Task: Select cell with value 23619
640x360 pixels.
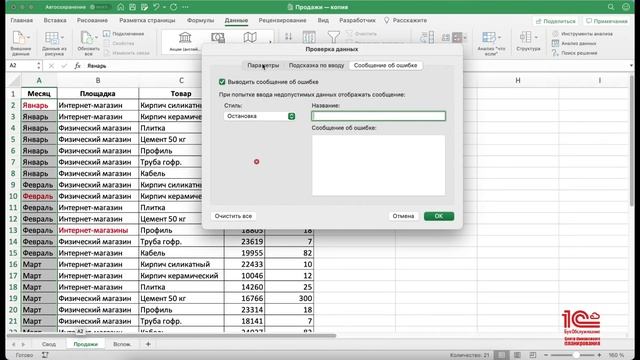Action: tap(244, 242)
